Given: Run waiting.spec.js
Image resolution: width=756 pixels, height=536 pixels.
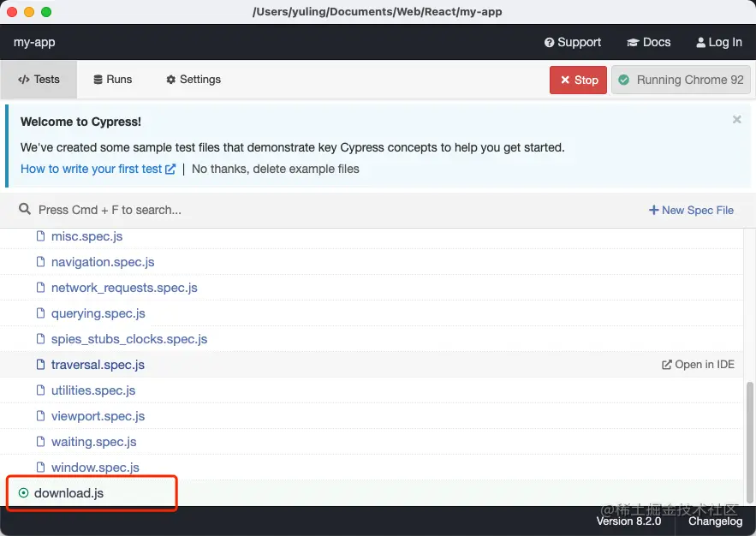Looking at the screenshot, I should point(94,442).
